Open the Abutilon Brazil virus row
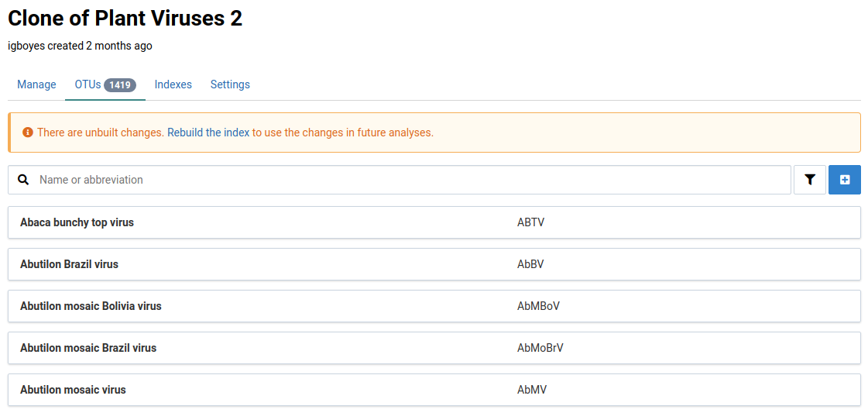868x413 pixels. coord(69,264)
